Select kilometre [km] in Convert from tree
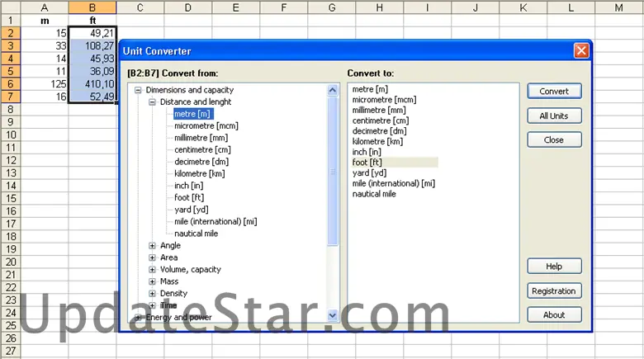 pos(200,173)
